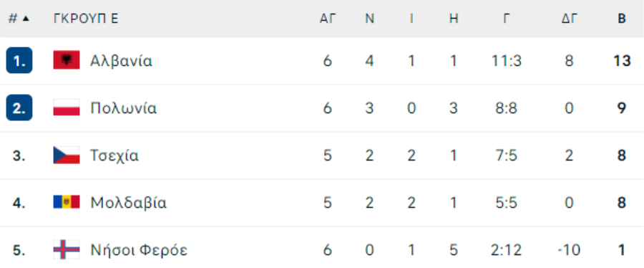Click the ΓΚΡΟΥΠ Ε column header
This screenshot has width=644, height=268.
click(x=86, y=19)
